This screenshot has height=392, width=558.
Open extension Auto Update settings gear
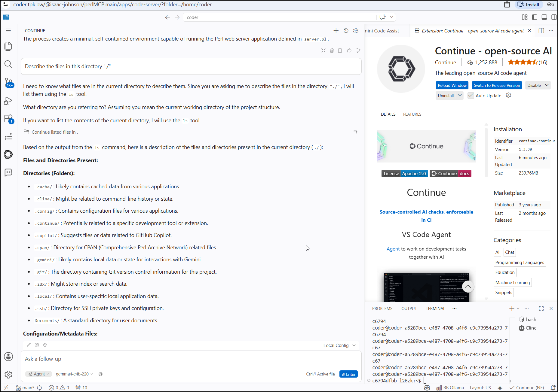(508, 96)
